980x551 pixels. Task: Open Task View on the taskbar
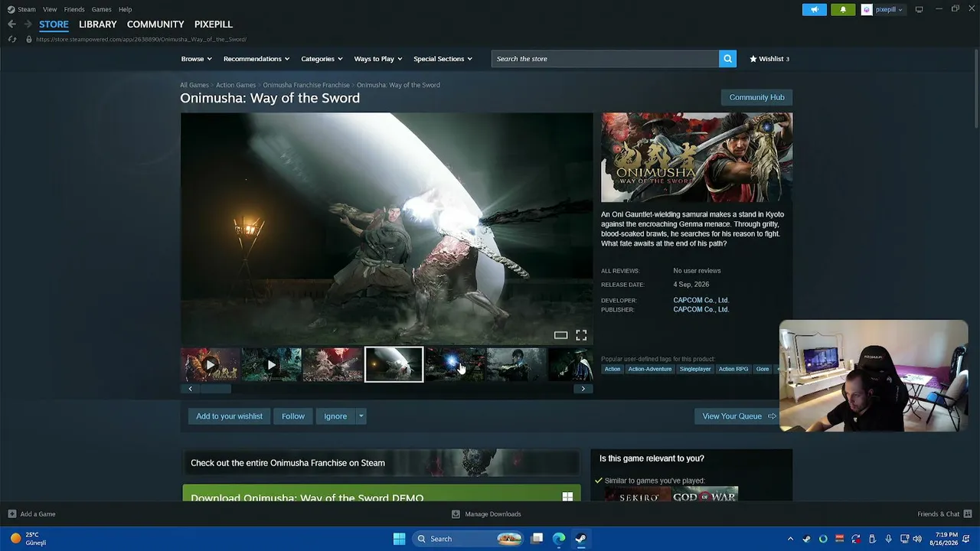coord(537,539)
